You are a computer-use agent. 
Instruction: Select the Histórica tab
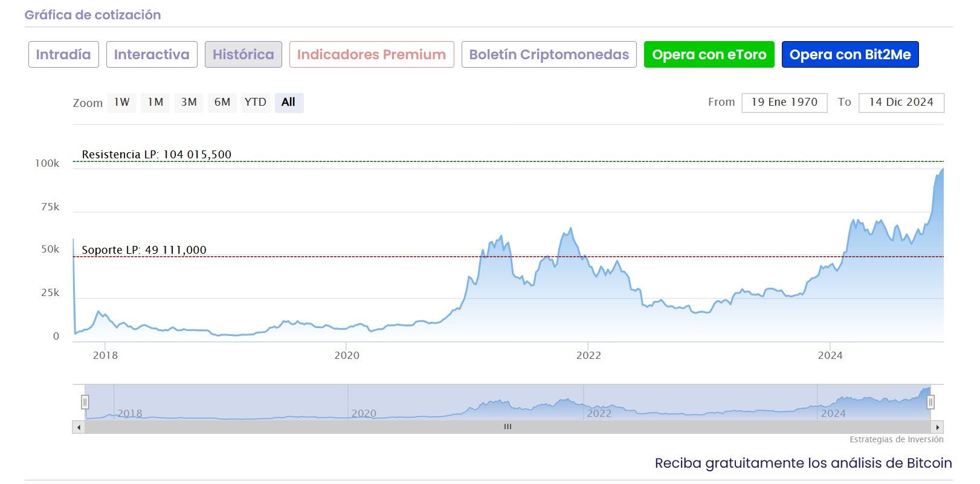pos(243,54)
